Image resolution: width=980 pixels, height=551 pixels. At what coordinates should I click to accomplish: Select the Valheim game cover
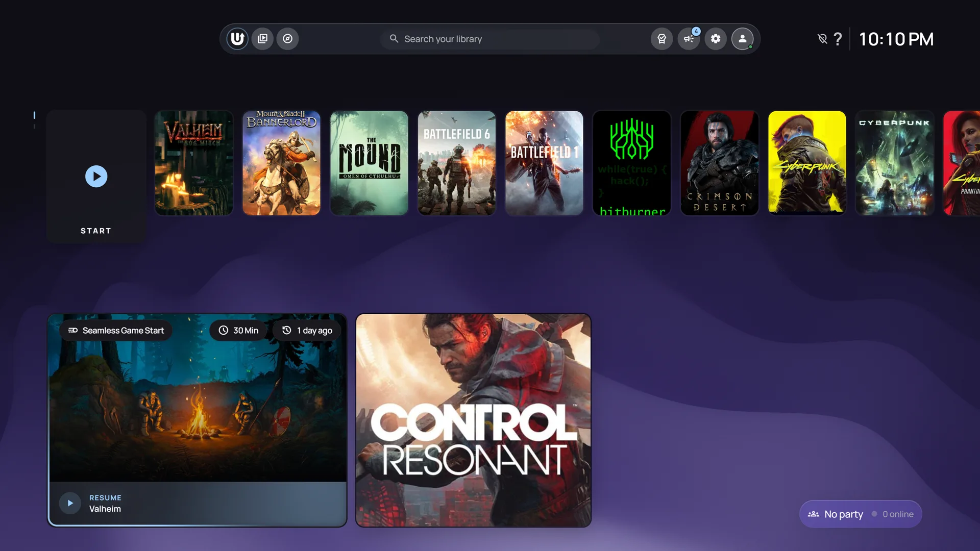[194, 163]
